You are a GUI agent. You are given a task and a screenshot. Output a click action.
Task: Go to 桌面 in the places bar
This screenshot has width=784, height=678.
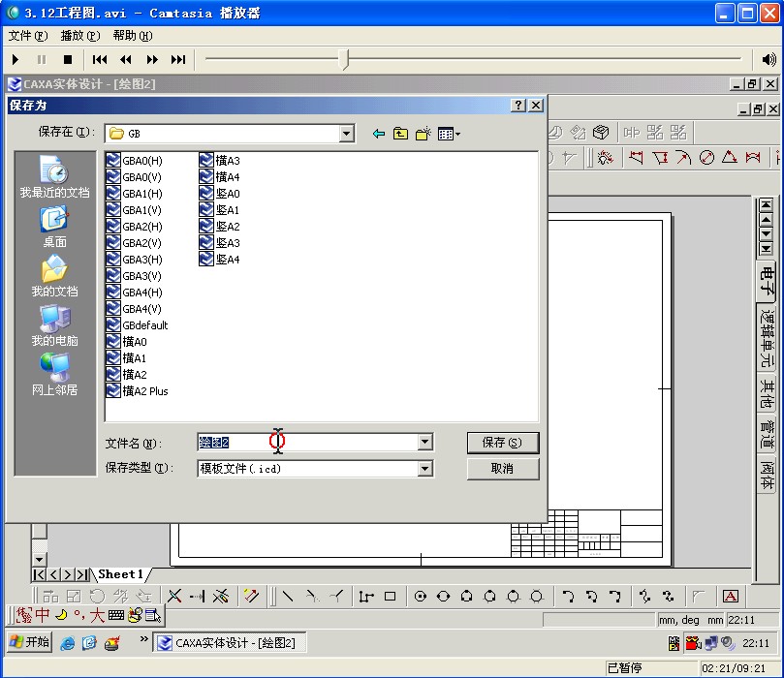tap(54, 228)
